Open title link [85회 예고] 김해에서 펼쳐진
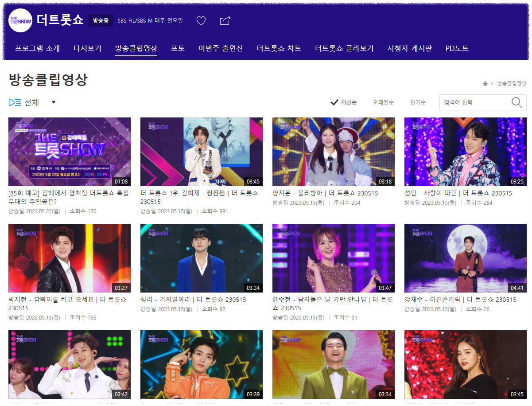532x406 pixels. click(x=69, y=197)
